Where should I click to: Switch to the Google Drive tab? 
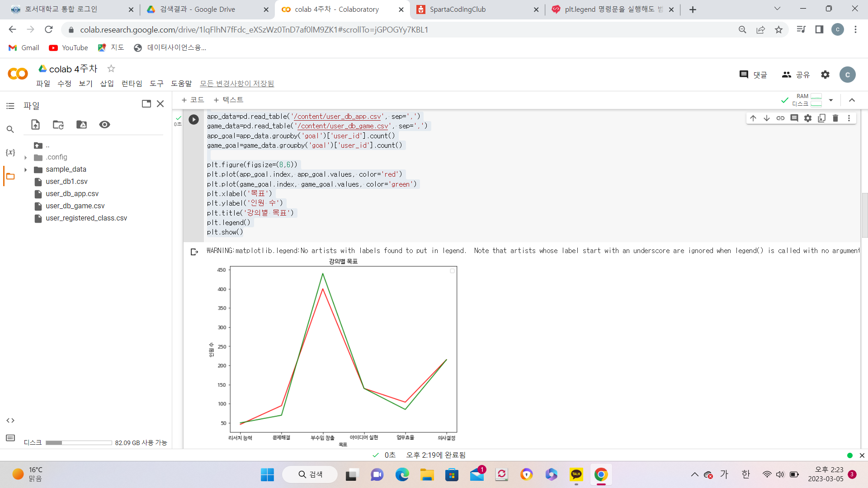207,9
